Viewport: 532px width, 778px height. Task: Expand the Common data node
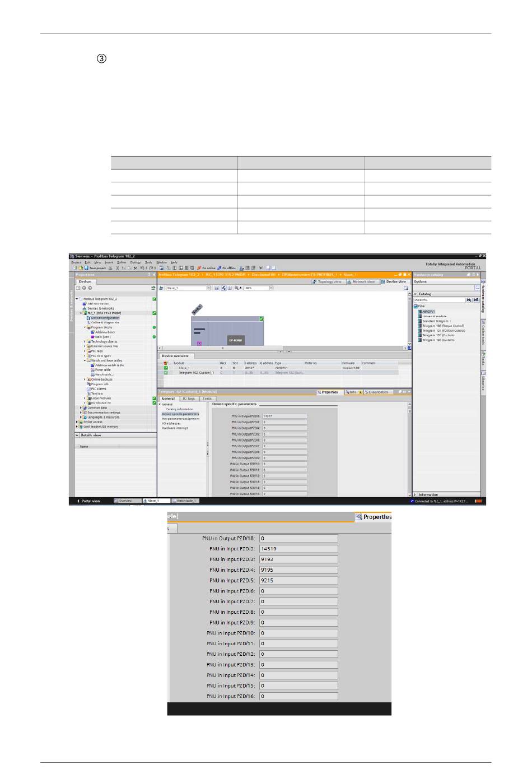point(81,408)
